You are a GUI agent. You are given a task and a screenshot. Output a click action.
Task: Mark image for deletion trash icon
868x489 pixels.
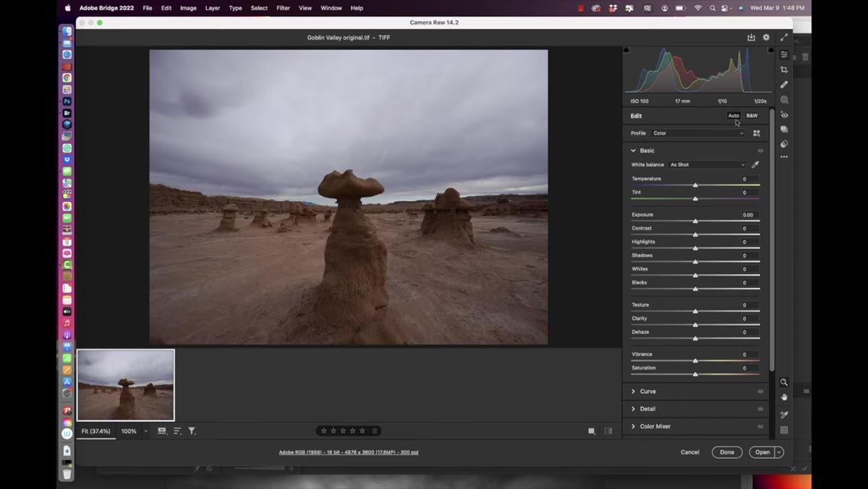pyautogui.click(x=375, y=431)
